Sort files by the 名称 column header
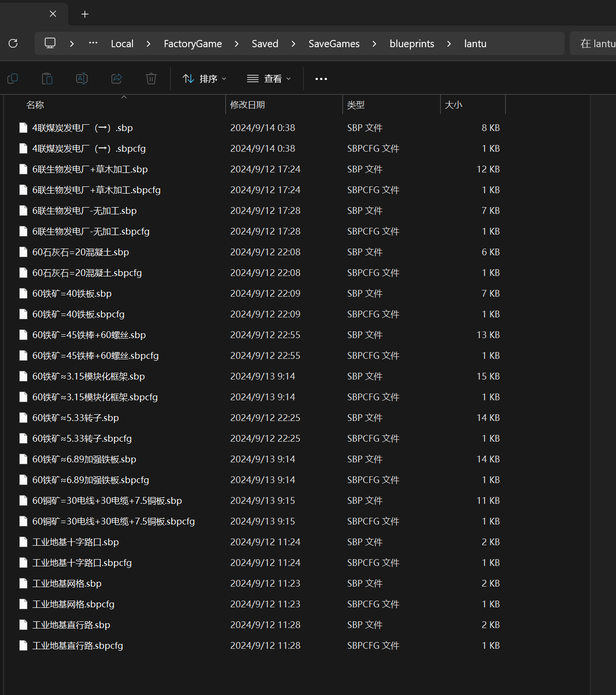This screenshot has height=695, width=616. coord(35,105)
